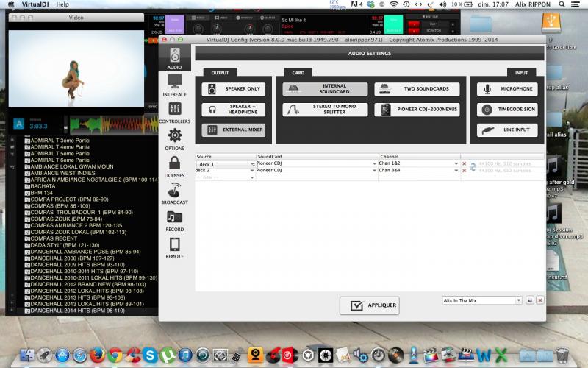Click the SoundCard column header
Viewport: 588px width, 368px height.
pos(318,157)
